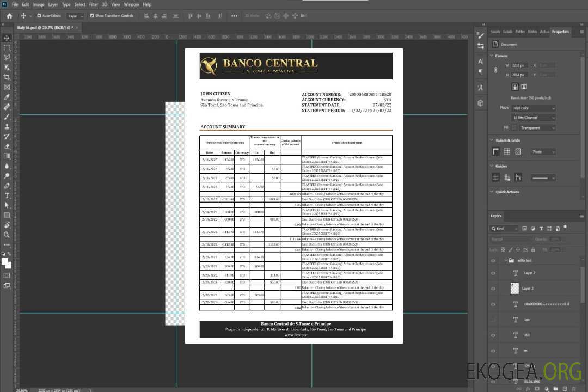The width and height of the screenshot is (588, 392).
Task: Open the Image menu
Action: tap(39, 4)
